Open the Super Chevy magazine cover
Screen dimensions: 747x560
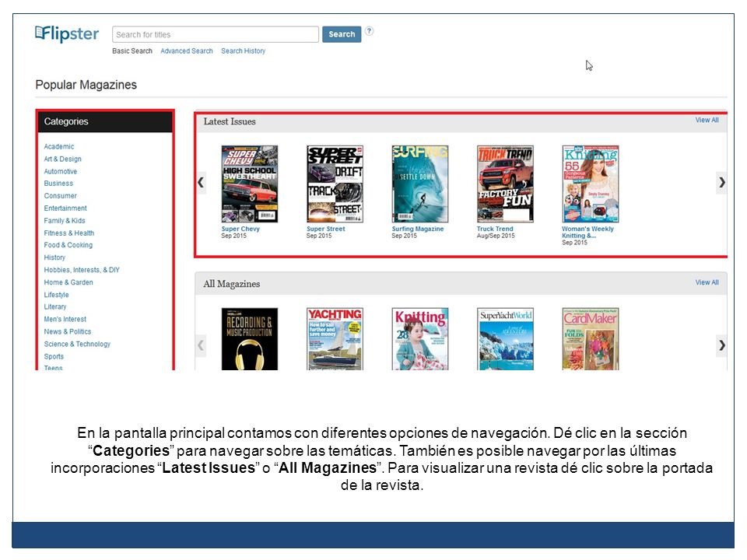[250, 184]
